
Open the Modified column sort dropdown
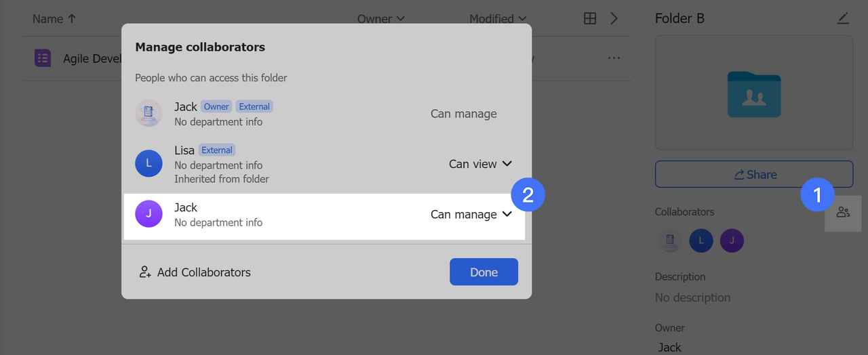coord(498,19)
